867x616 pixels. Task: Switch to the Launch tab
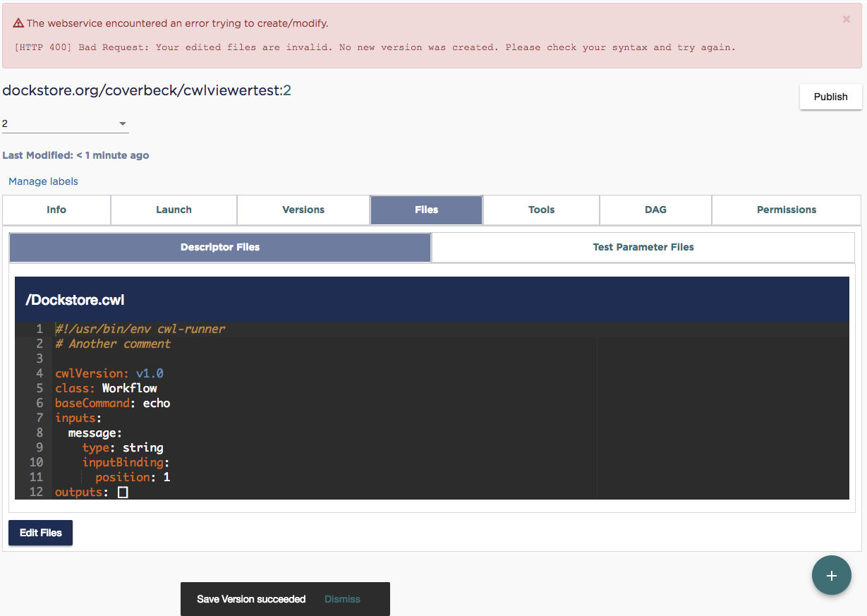click(174, 210)
